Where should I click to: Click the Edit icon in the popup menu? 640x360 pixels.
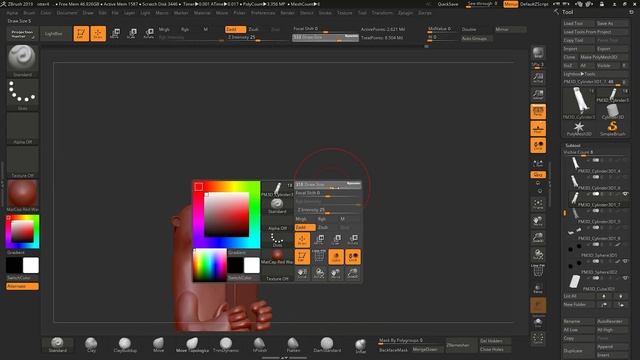(302, 257)
